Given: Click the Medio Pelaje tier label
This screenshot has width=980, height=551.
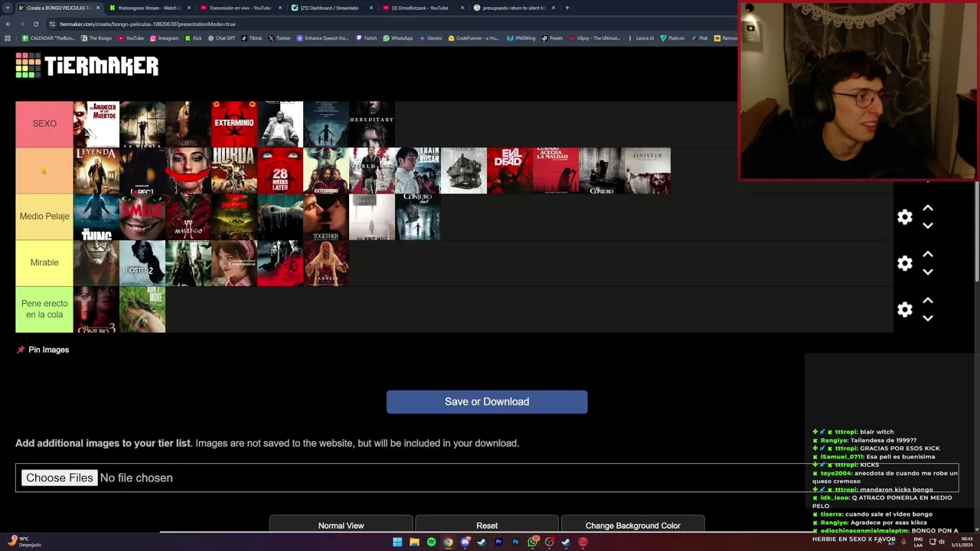Looking at the screenshot, I should click(44, 217).
